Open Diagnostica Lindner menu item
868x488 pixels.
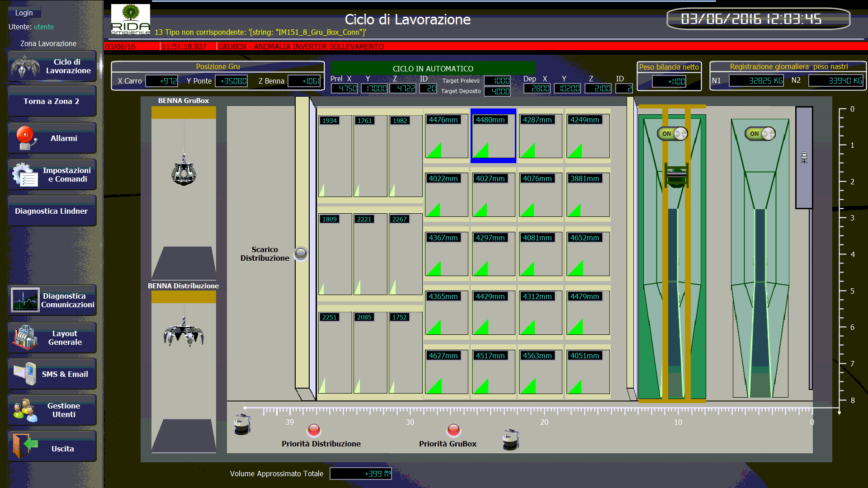click(x=52, y=211)
